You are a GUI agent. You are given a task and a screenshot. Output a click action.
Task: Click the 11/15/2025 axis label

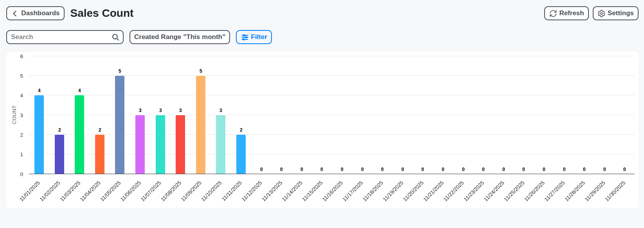[x=313, y=191]
